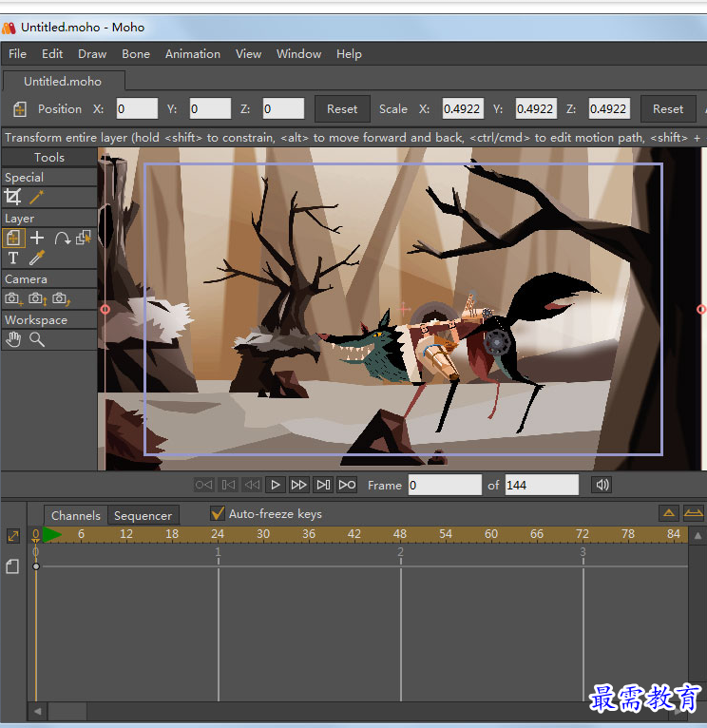This screenshot has height=728, width=707.
Task: Step back one frame
Action: coord(228,486)
